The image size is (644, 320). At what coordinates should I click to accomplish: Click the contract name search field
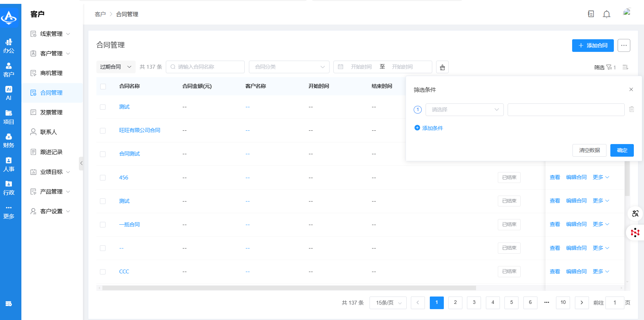tap(205, 67)
